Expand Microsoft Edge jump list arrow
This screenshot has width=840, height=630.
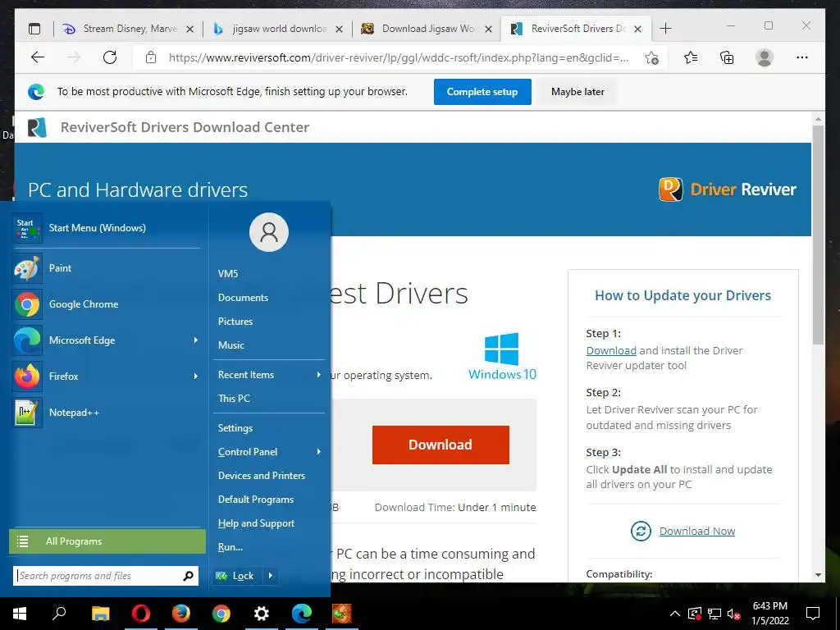pos(195,340)
